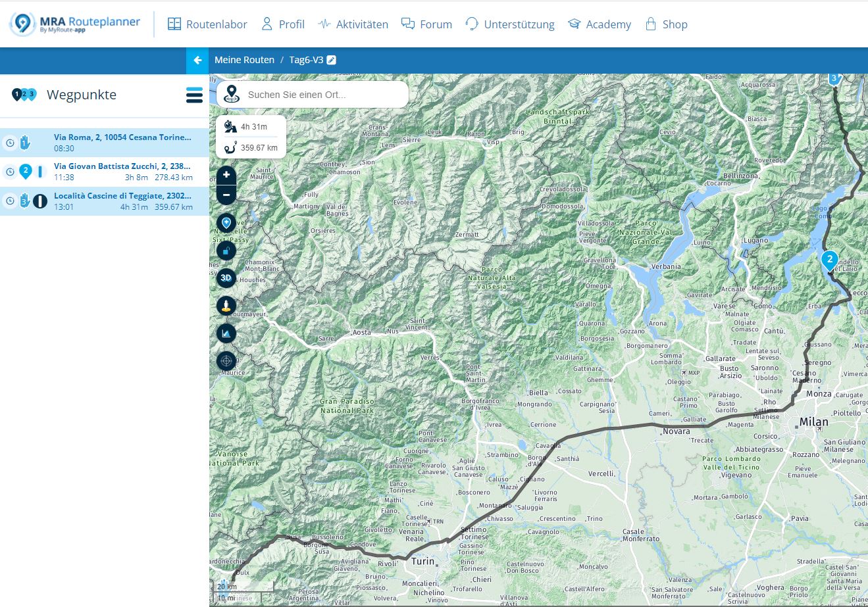The height and width of the screenshot is (607, 868).
Task: Click the clock icon of the Via Roma waypoint
Action: [10, 143]
